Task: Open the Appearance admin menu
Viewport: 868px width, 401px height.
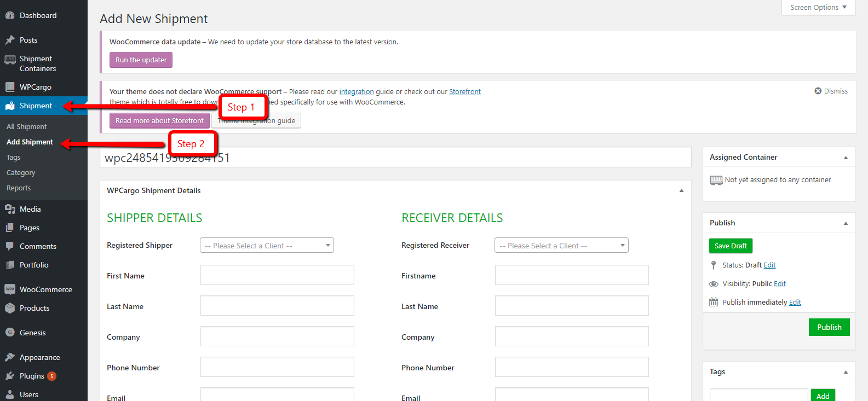Action: (44, 357)
